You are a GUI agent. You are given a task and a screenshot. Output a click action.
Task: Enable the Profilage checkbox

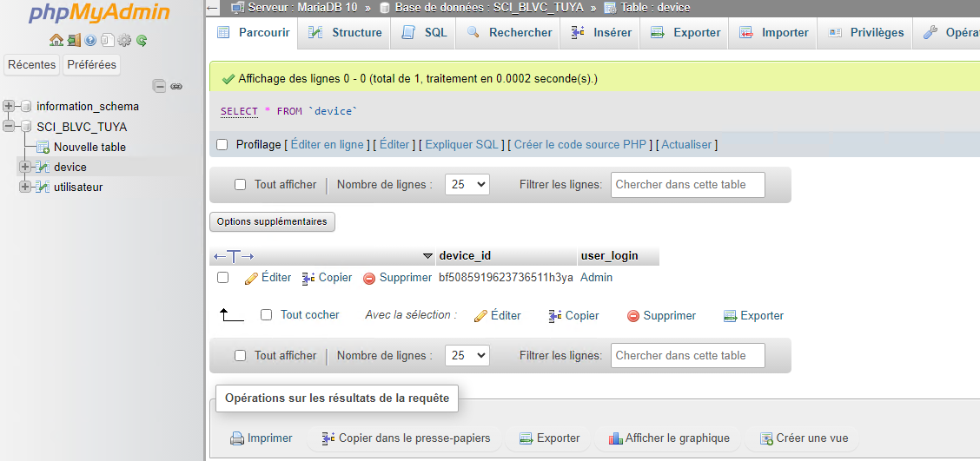[222, 145]
